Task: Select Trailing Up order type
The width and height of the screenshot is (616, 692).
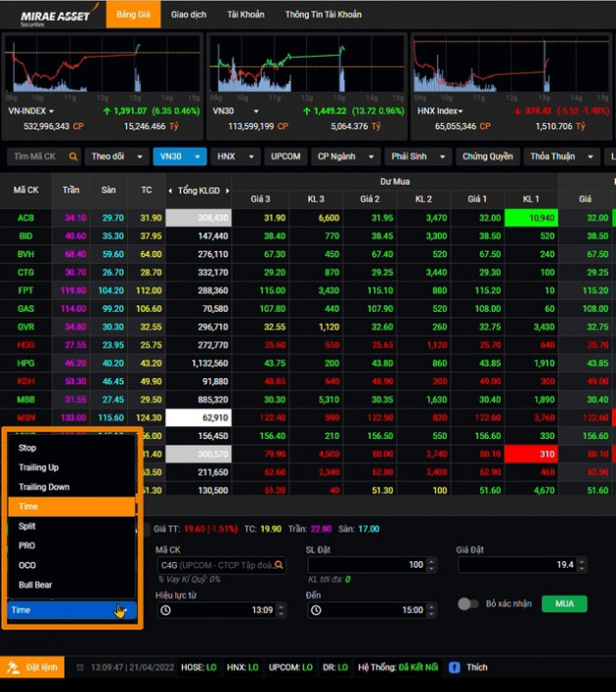Action: (39, 467)
